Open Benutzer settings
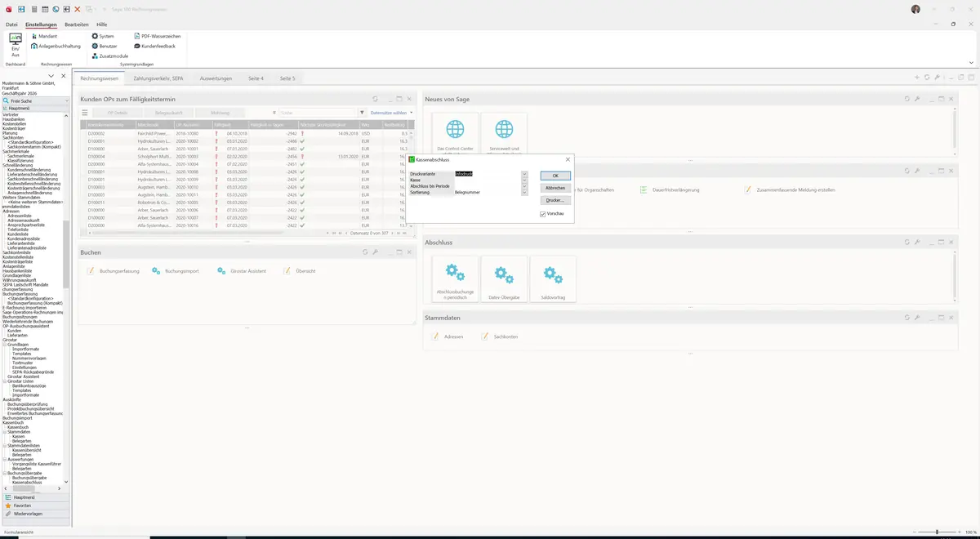 (x=105, y=46)
